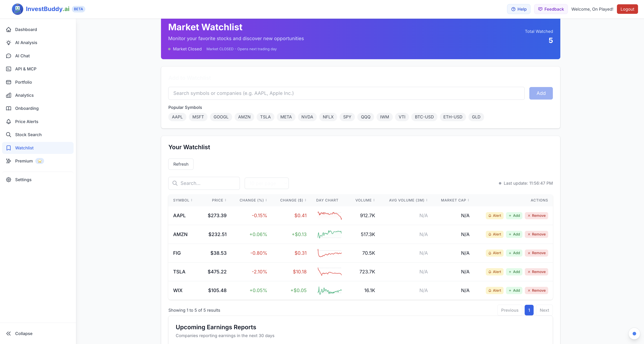The height and width of the screenshot is (344, 644).
Task: Remove AMZN from watchlist
Action: [536, 235]
